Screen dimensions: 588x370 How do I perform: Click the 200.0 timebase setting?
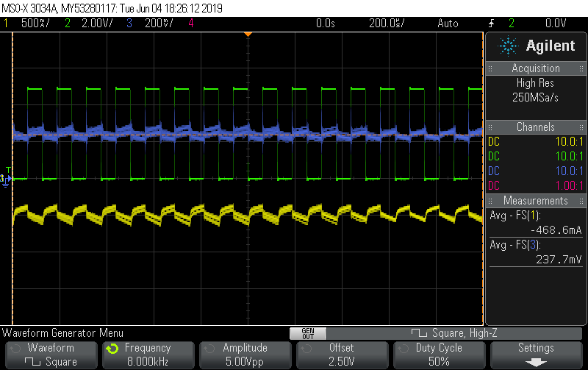(386, 24)
